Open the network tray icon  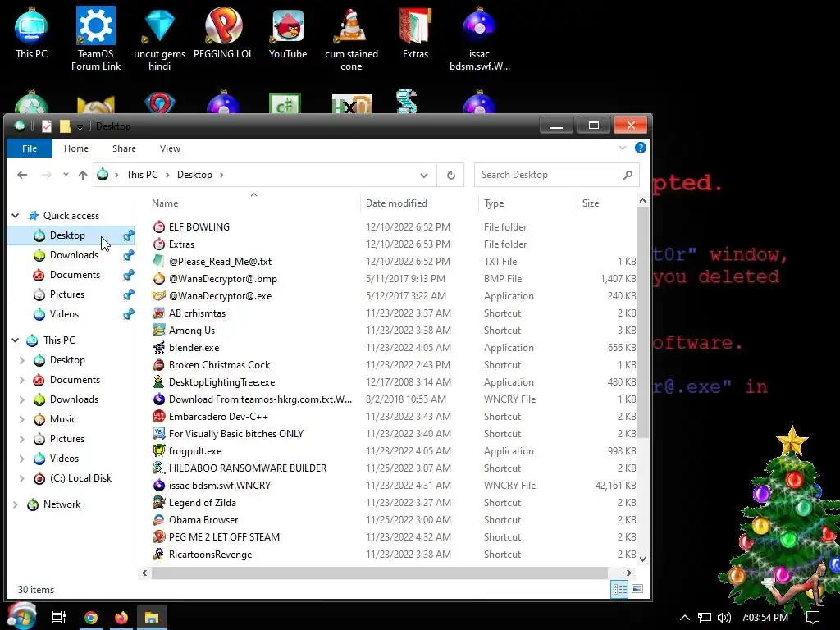(705, 618)
